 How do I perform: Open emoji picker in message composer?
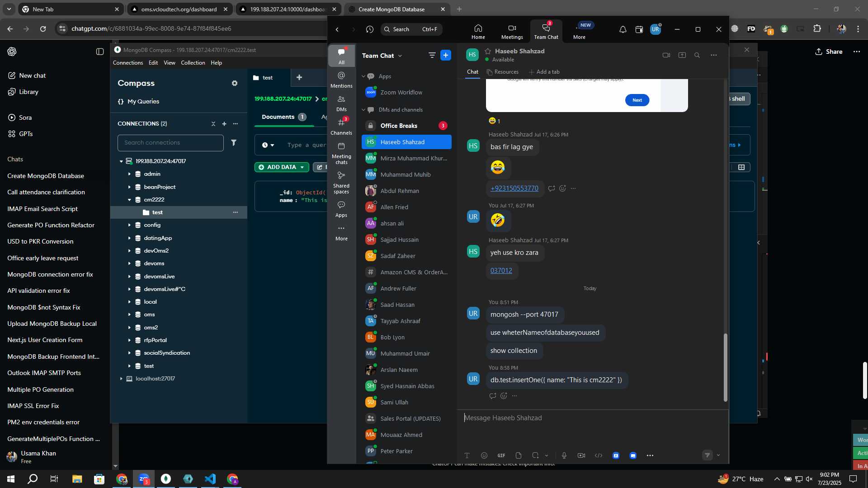[484, 455]
